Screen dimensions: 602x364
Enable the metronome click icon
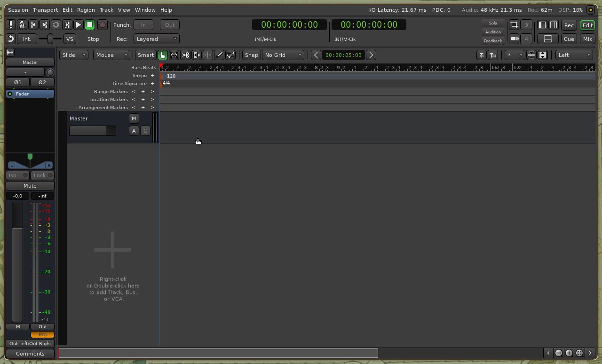pyautogui.click(x=22, y=25)
